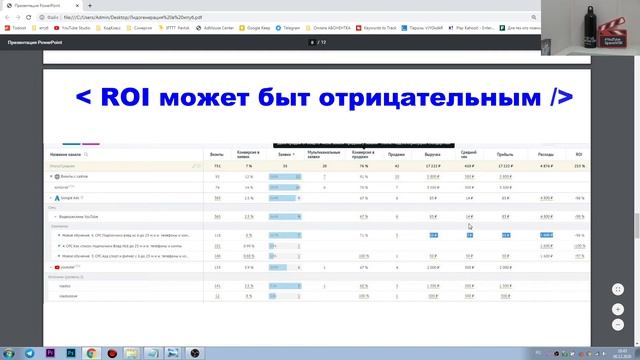This screenshot has width=640, height=360.
Task: Select the PowerPoint presentation browser tab
Action: pos(42,6)
